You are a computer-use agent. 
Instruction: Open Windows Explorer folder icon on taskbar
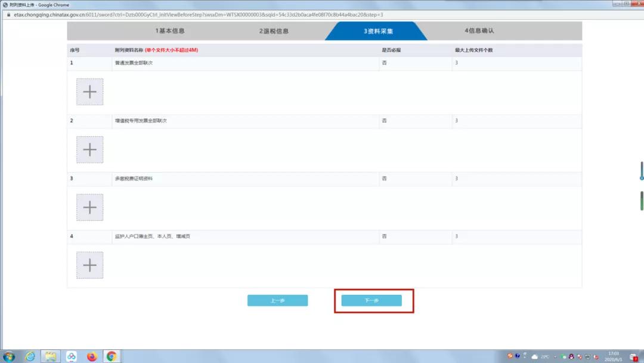click(x=51, y=356)
